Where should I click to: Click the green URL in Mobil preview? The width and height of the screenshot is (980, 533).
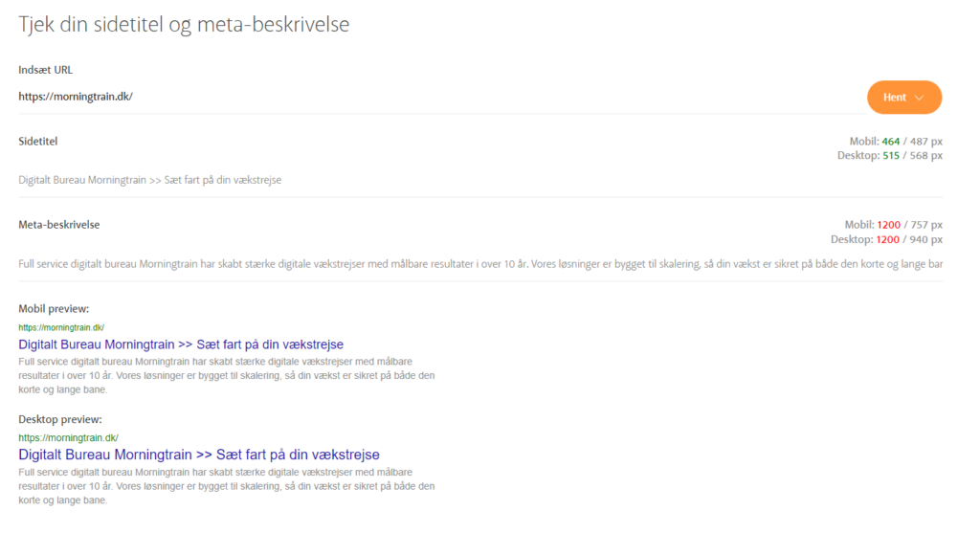click(61, 327)
